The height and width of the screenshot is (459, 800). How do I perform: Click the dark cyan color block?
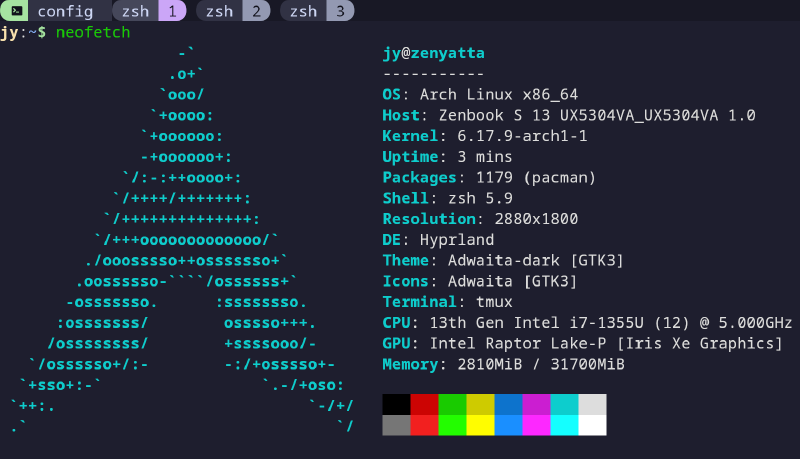click(x=564, y=404)
